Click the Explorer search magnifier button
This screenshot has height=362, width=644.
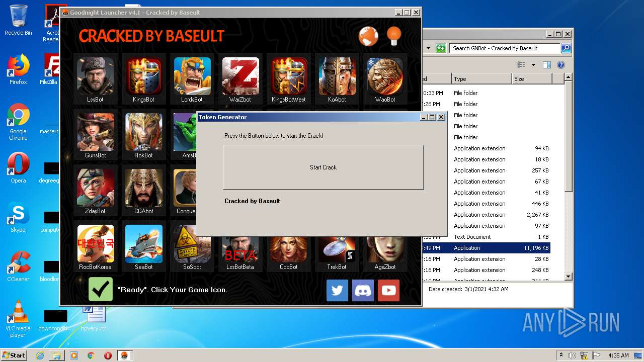566,48
